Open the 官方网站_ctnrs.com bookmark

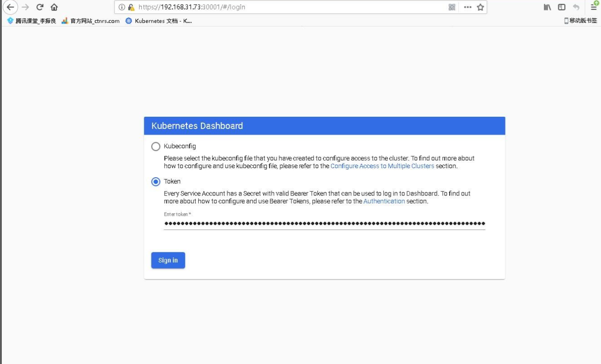coord(90,21)
